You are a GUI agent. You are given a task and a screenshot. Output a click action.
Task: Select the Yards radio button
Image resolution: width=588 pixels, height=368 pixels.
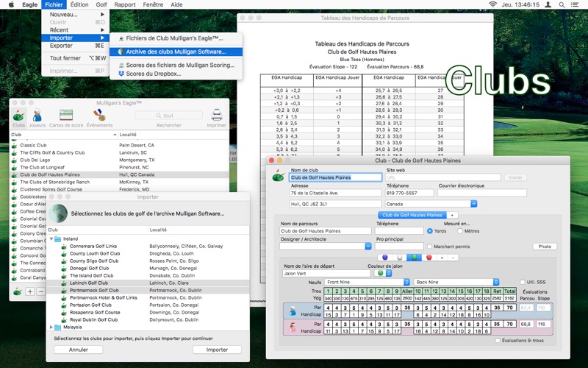(430, 231)
